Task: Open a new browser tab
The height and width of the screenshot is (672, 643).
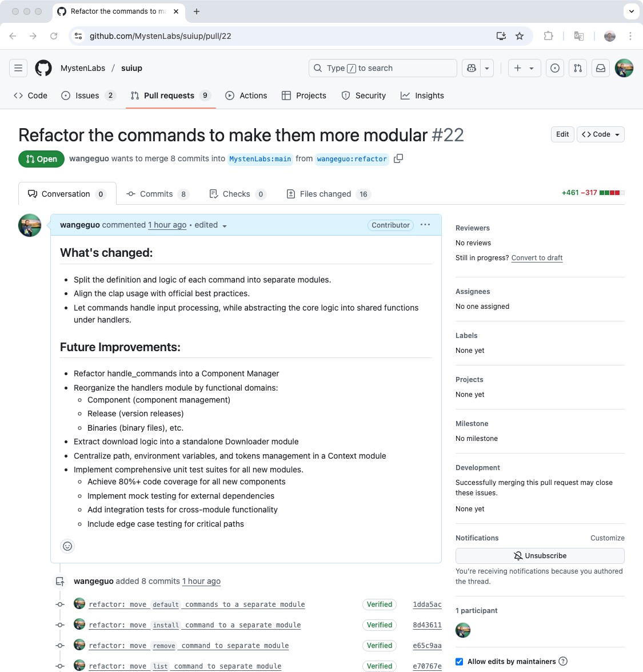Action: pos(197,11)
